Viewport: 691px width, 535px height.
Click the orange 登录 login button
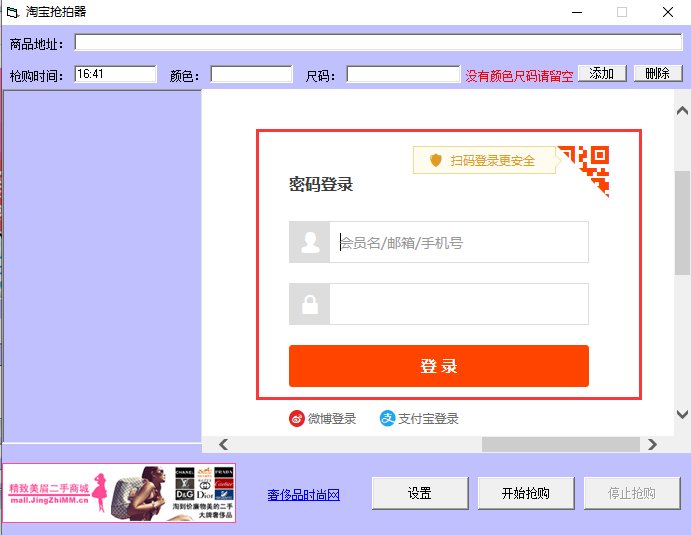(x=439, y=366)
